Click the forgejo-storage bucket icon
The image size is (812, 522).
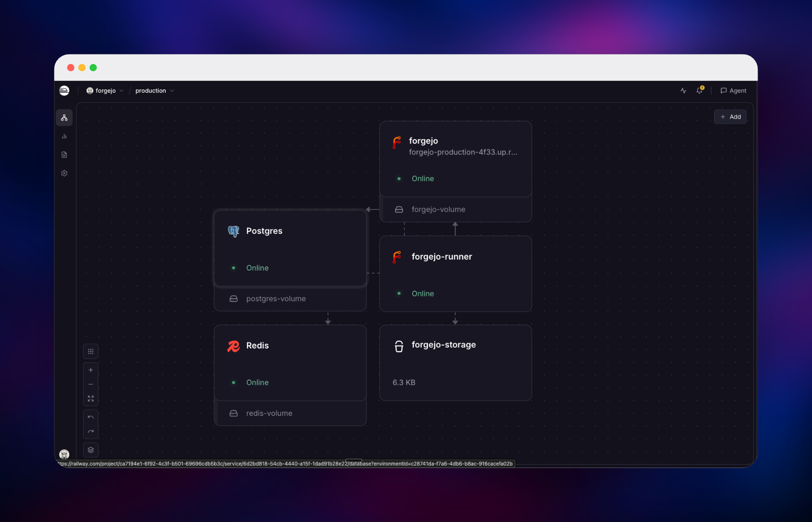pyautogui.click(x=399, y=346)
